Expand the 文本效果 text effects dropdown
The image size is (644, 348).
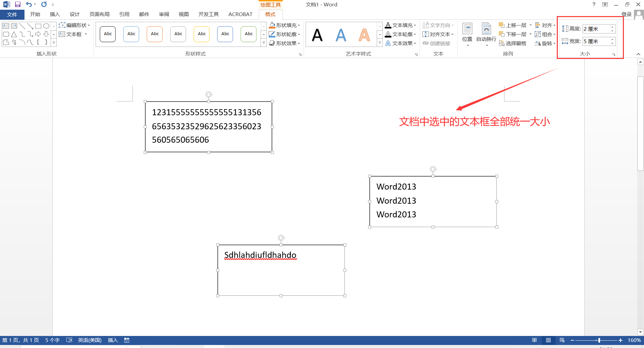click(x=400, y=43)
